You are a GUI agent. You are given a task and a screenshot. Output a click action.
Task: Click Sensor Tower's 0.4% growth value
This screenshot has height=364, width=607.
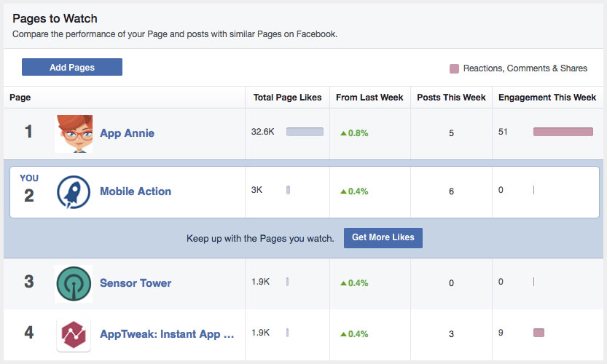coord(354,283)
